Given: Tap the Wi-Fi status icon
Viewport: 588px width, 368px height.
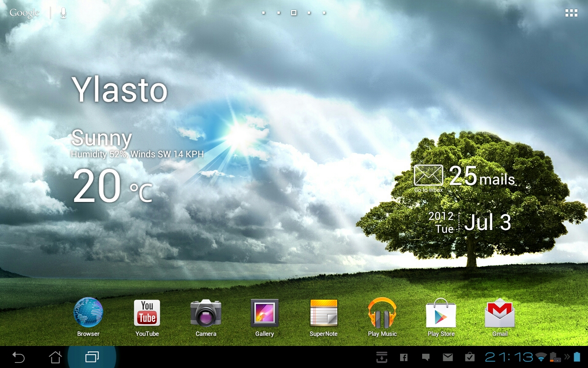Looking at the screenshot, I should click(x=541, y=357).
